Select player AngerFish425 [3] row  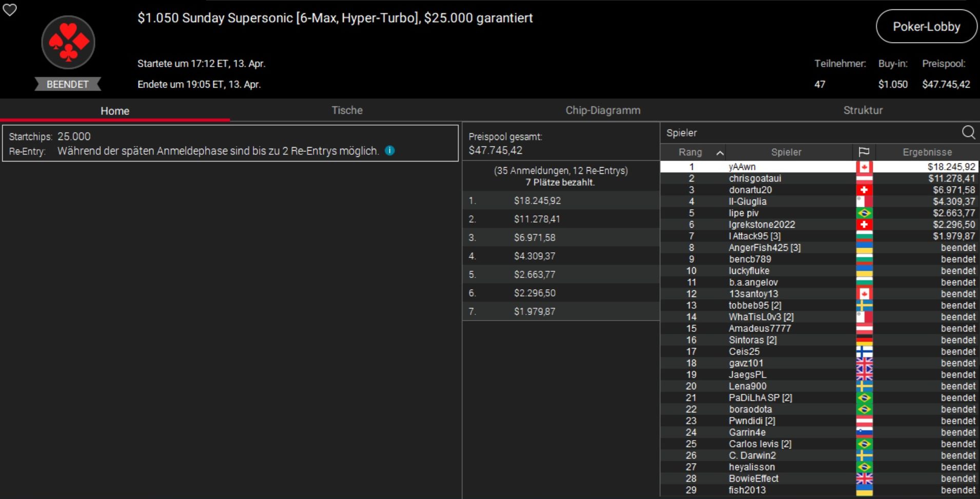tap(819, 248)
